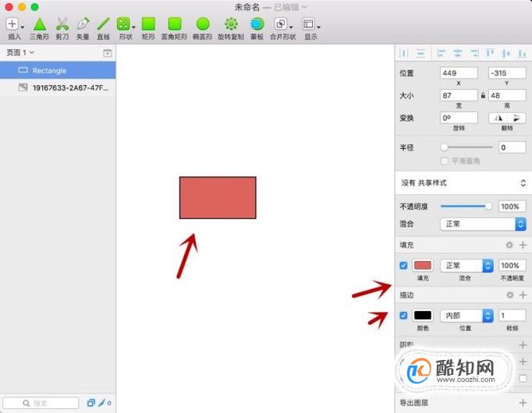This screenshot has height=413, width=532.
Task: Open the 没有 共享样式 shared style dropdown
Action: (463, 183)
